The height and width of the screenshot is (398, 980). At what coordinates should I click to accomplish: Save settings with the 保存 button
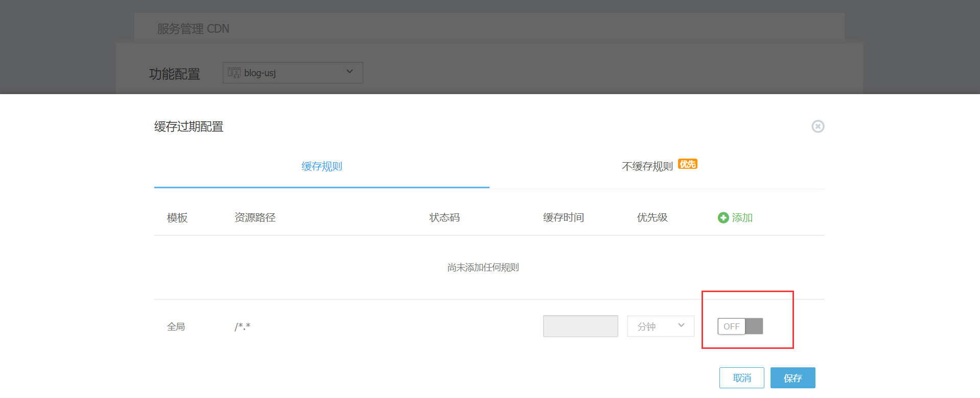click(792, 378)
